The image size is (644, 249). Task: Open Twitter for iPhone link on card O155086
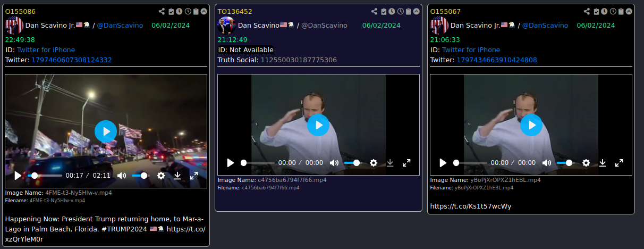[46, 50]
